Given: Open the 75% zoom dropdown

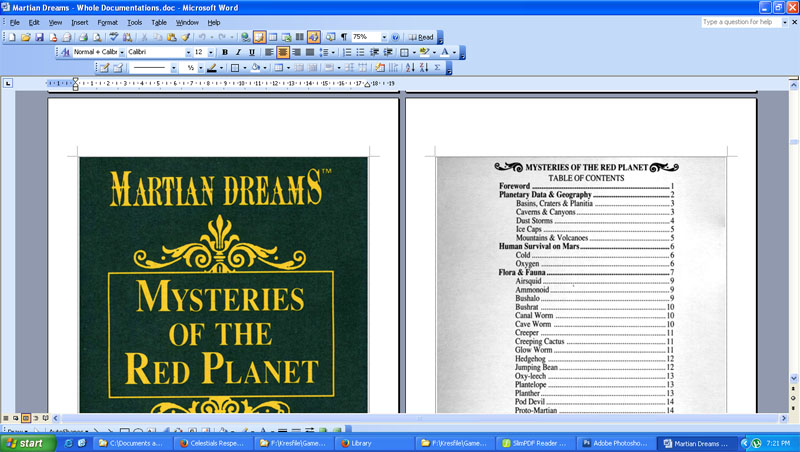Looking at the screenshot, I should click(x=384, y=37).
